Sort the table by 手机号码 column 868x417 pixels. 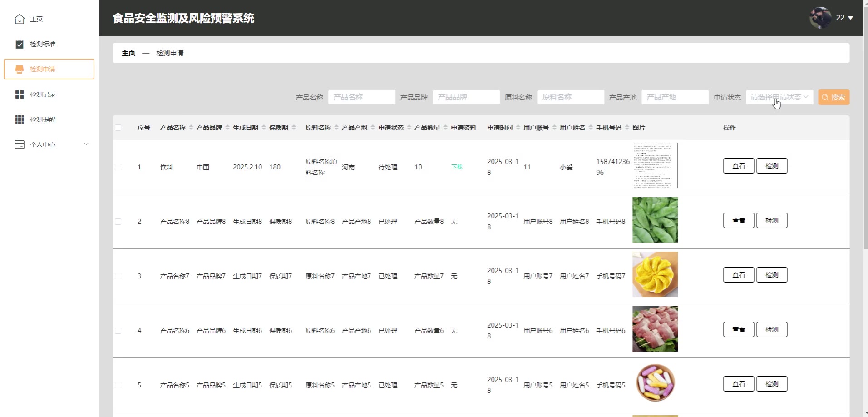(627, 128)
